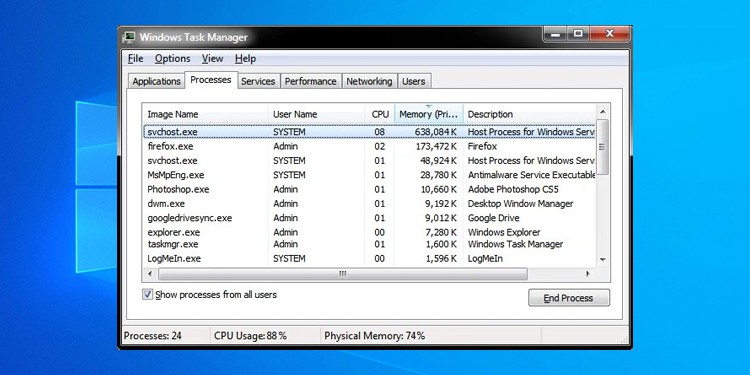The image size is (750, 375).
Task: Click the horizontal scrollbar thumb
Action: (342, 274)
